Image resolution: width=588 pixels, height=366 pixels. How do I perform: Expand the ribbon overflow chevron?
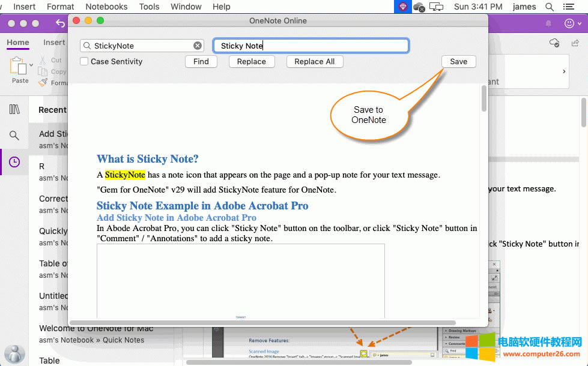(x=563, y=71)
